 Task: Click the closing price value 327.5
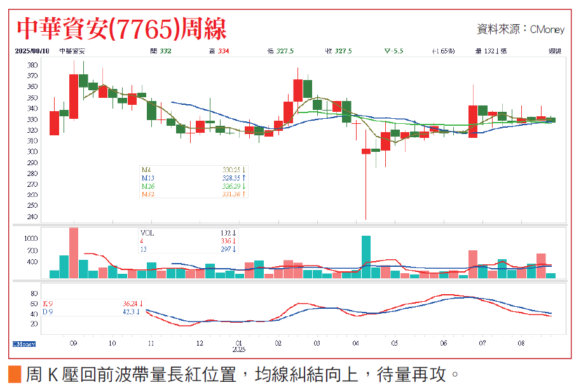pyautogui.click(x=343, y=51)
